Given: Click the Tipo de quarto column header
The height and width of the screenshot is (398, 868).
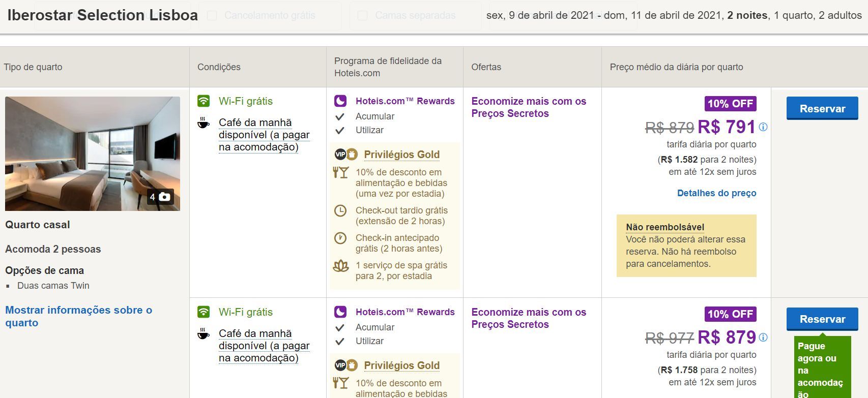Looking at the screenshot, I should pyautogui.click(x=33, y=67).
